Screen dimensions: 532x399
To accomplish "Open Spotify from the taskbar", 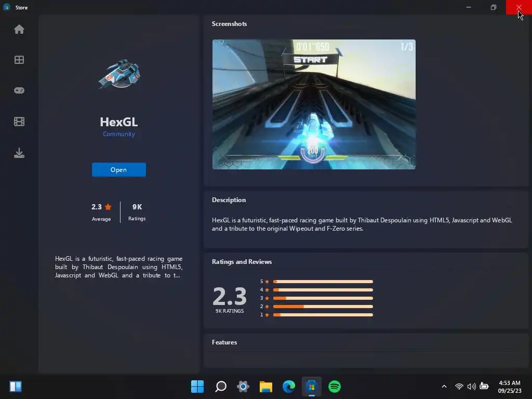I will coord(335,387).
